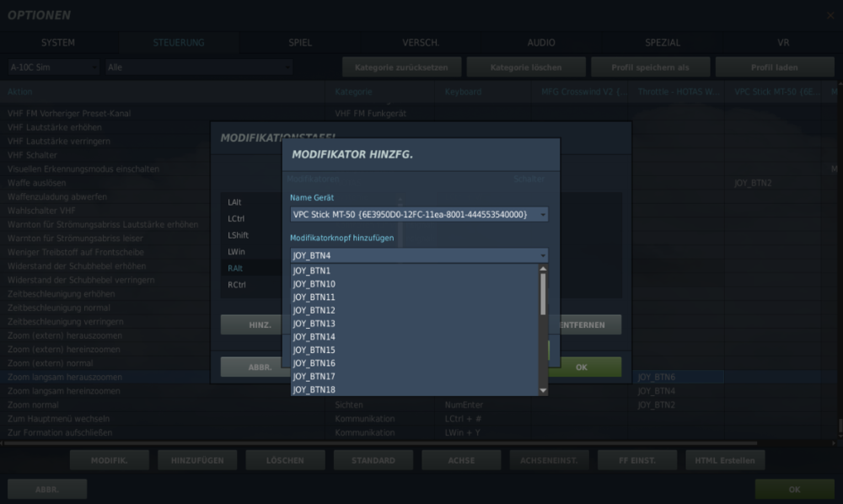Click the ACHSE button
The height and width of the screenshot is (504, 843).
point(461,460)
